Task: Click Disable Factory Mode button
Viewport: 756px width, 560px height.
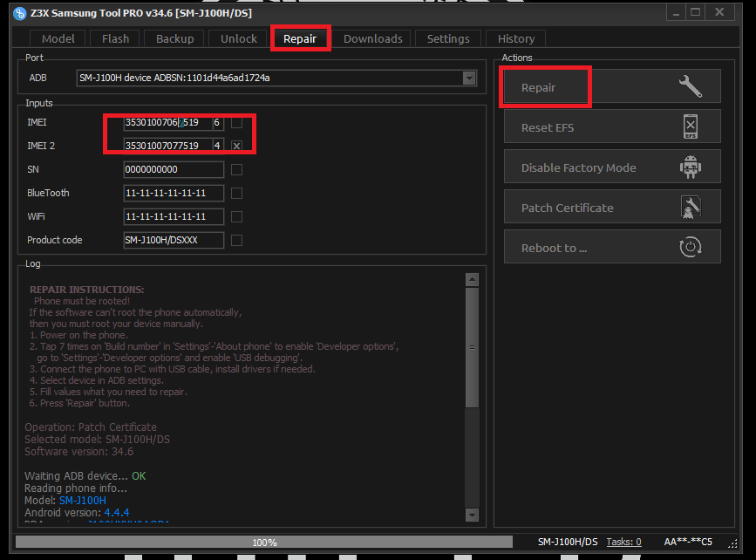Action: (x=612, y=167)
